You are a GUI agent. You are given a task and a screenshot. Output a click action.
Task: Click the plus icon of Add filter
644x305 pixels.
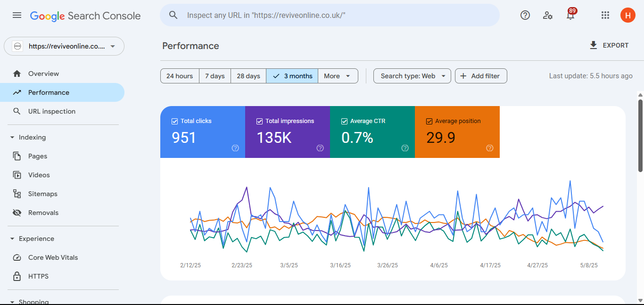click(x=463, y=76)
